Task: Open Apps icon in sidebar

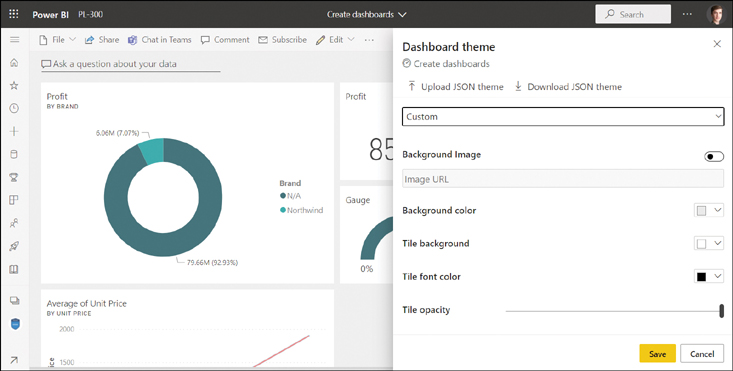Action: 14,200
